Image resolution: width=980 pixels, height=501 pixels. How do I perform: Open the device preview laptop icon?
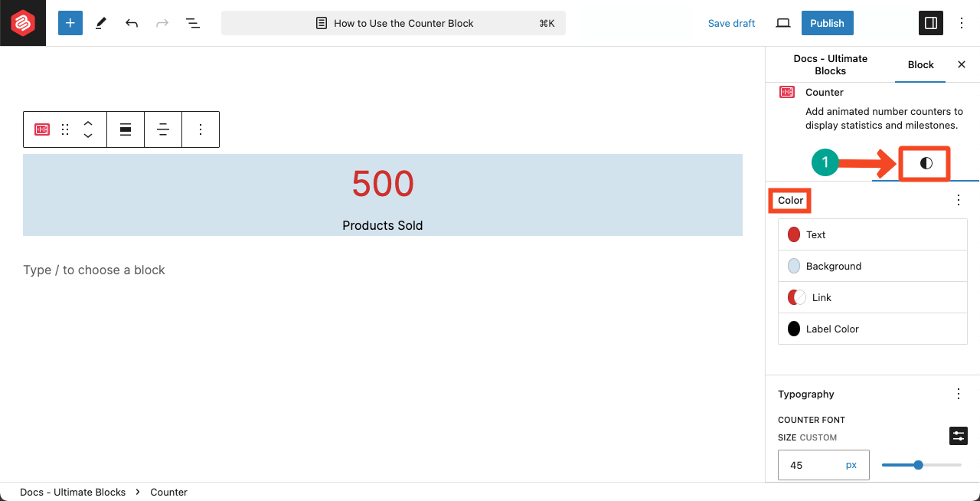click(782, 23)
